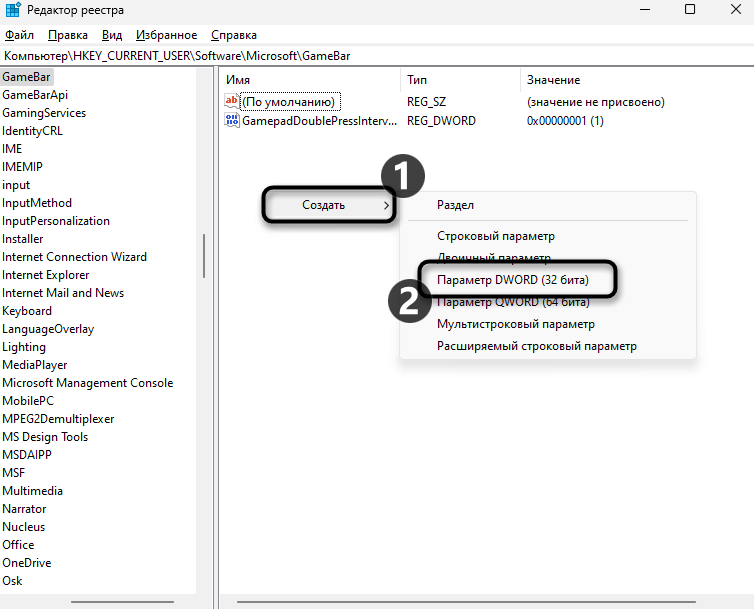Click the registry path address bar
This screenshot has width=754, height=609.
[377, 56]
